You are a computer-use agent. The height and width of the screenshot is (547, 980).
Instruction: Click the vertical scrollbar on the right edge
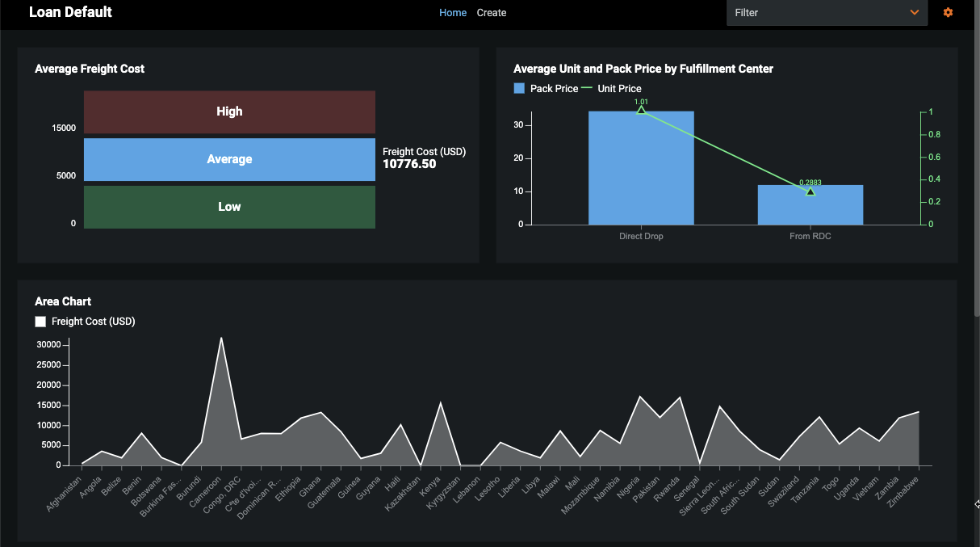[x=976, y=162]
